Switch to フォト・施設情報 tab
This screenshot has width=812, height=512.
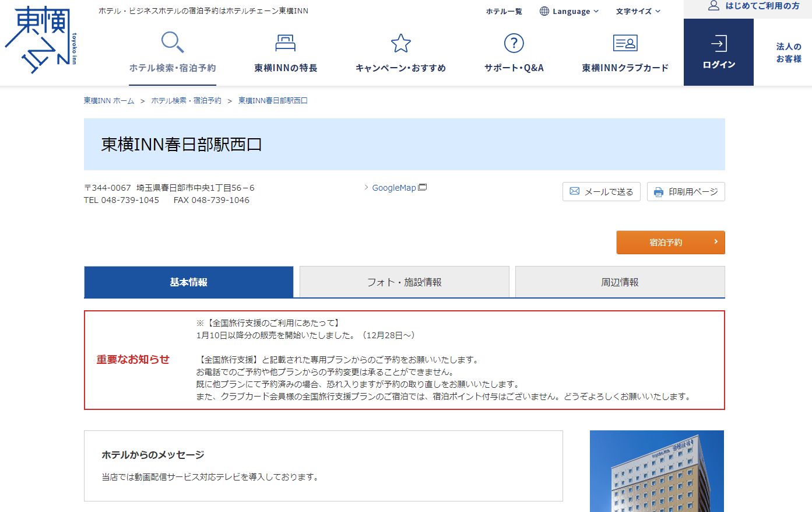click(x=405, y=282)
